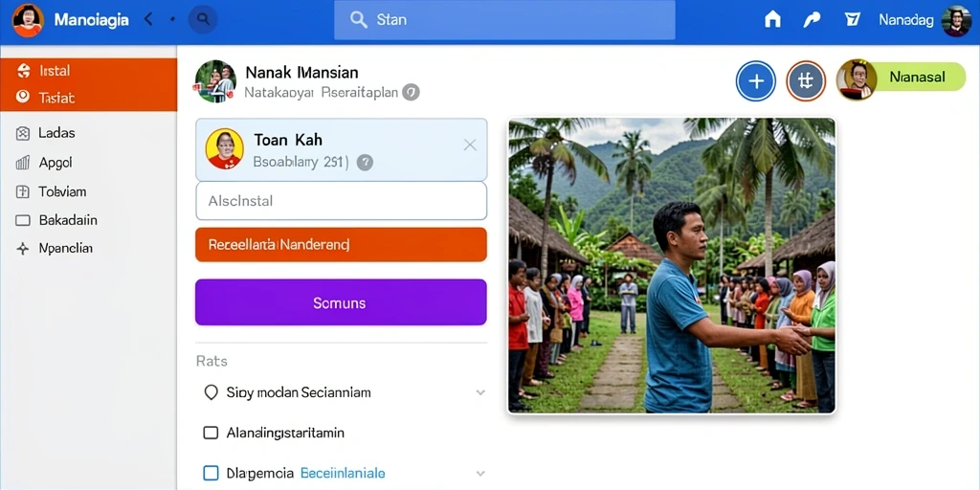Click the help icon next to Bsoabilarry 251
The image size is (980, 490).
[x=365, y=163]
